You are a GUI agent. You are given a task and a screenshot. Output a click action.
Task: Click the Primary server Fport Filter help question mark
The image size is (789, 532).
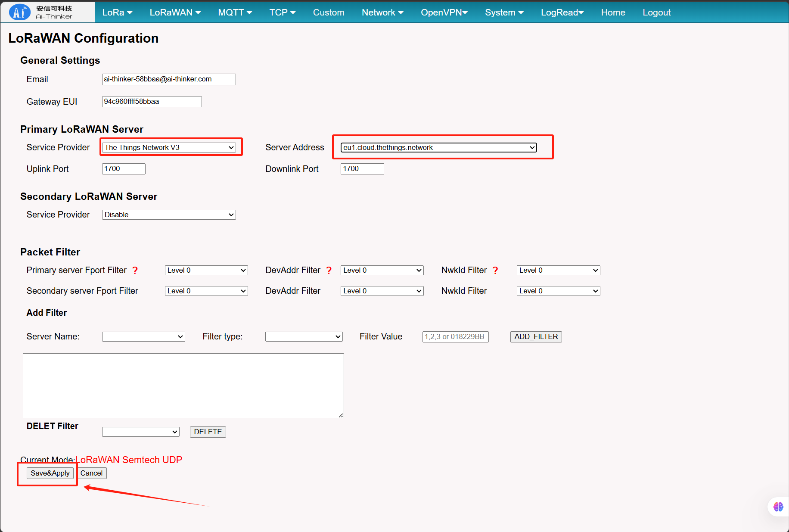[135, 270]
